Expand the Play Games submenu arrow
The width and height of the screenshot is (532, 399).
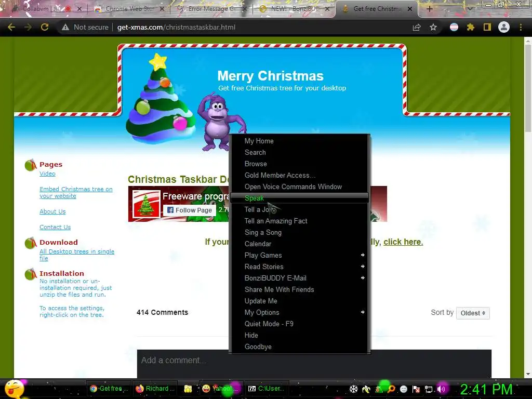pos(363,255)
